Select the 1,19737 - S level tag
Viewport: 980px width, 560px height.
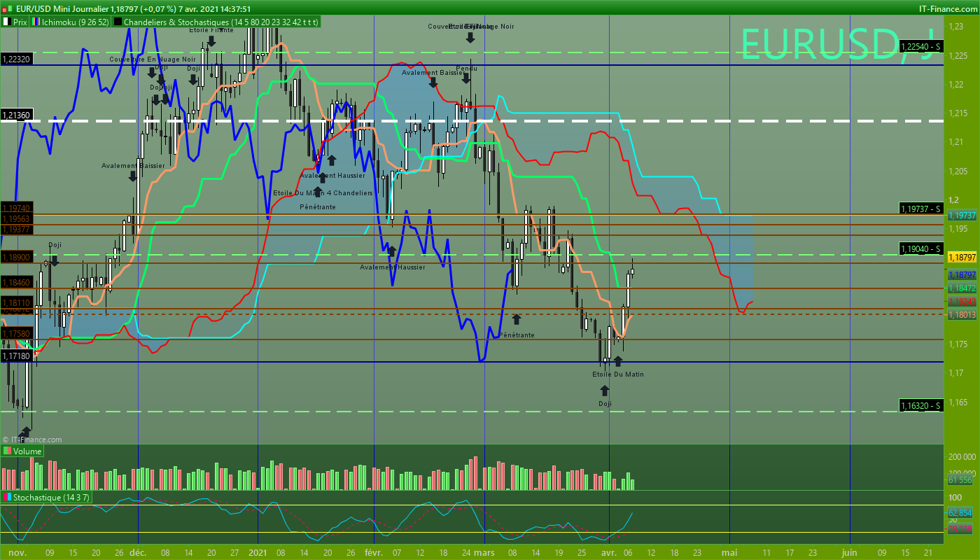[922, 209]
